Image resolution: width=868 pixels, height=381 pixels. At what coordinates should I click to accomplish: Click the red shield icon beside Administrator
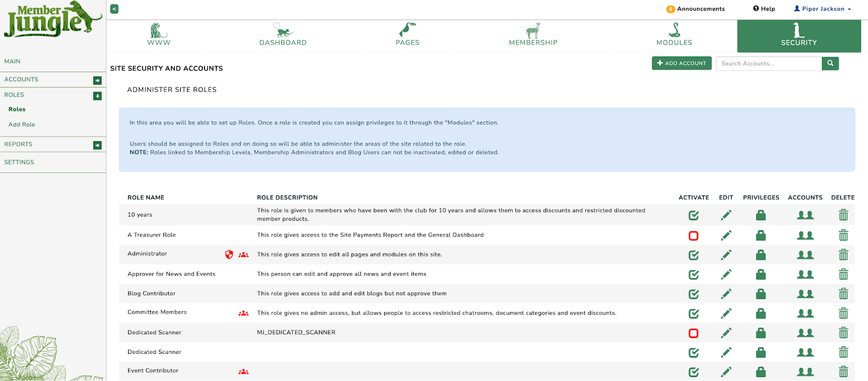coord(229,255)
